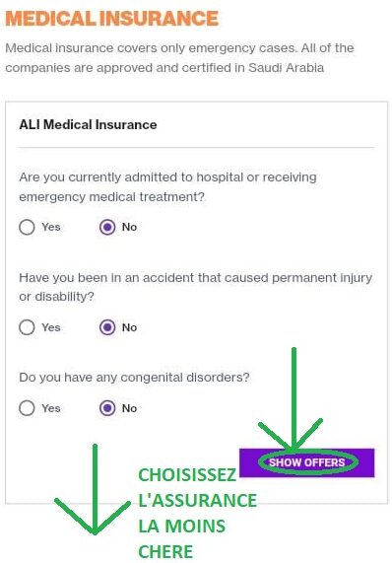392x563 pixels.
Task: Click the hospital admission question text
Action: tap(167, 186)
